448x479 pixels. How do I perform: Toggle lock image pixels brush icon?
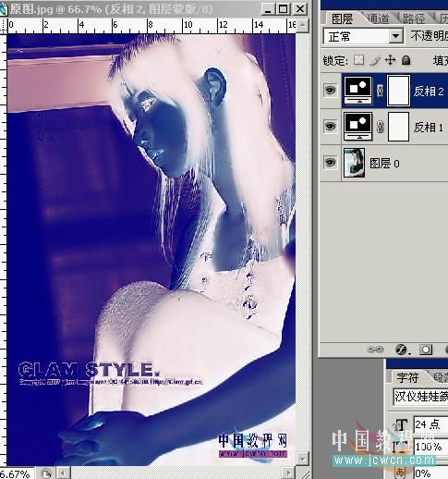374,60
